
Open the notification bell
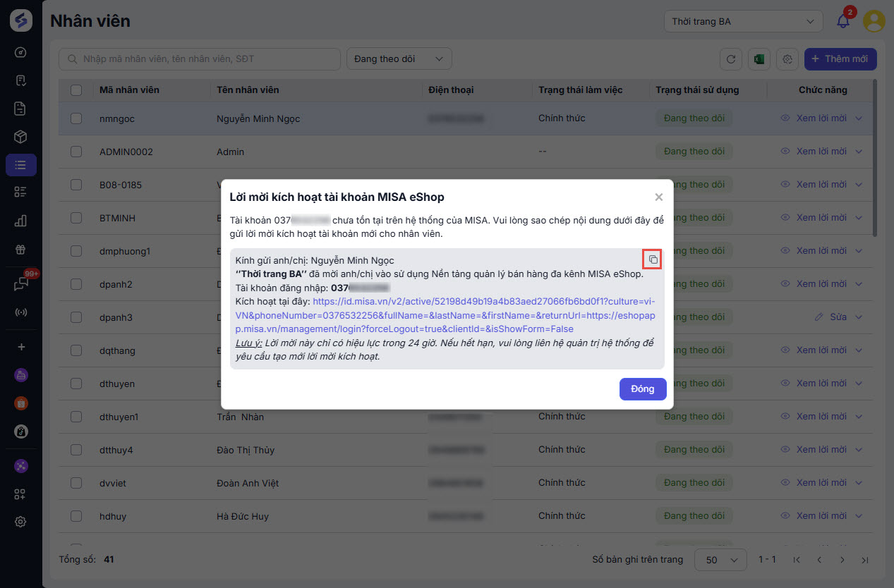click(x=843, y=21)
